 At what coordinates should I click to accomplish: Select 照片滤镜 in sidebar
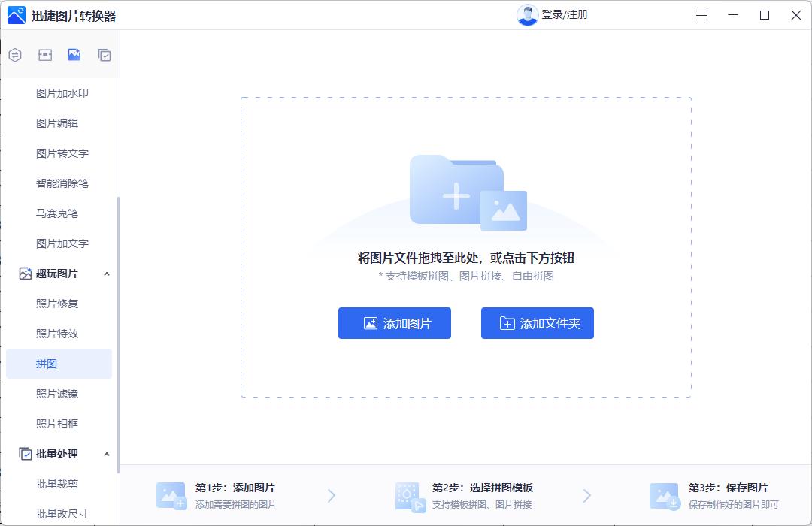point(57,394)
